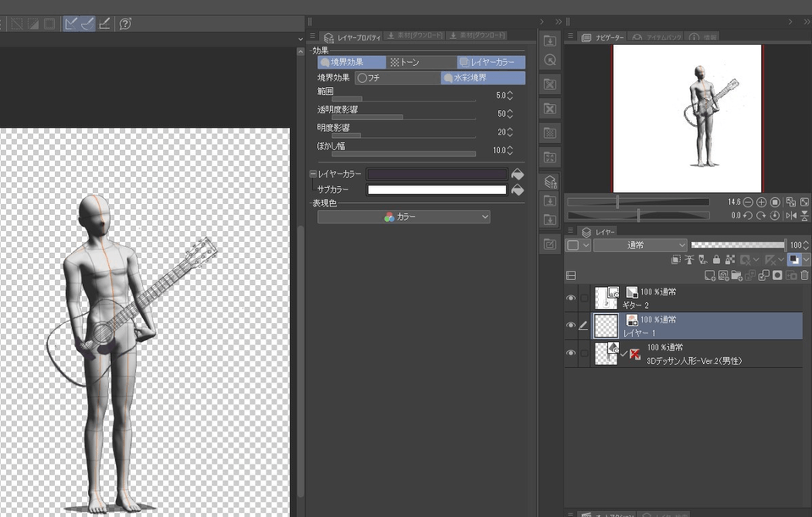The image size is (812, 517).
Task: Set as reference layer lighthouse icon
Action: 689,260
